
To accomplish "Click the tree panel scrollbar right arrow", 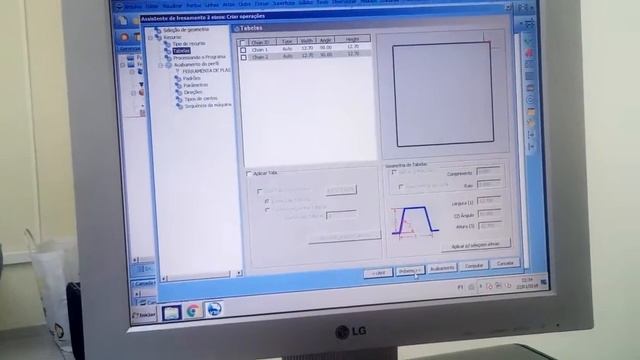I will (x=239, y=273).
